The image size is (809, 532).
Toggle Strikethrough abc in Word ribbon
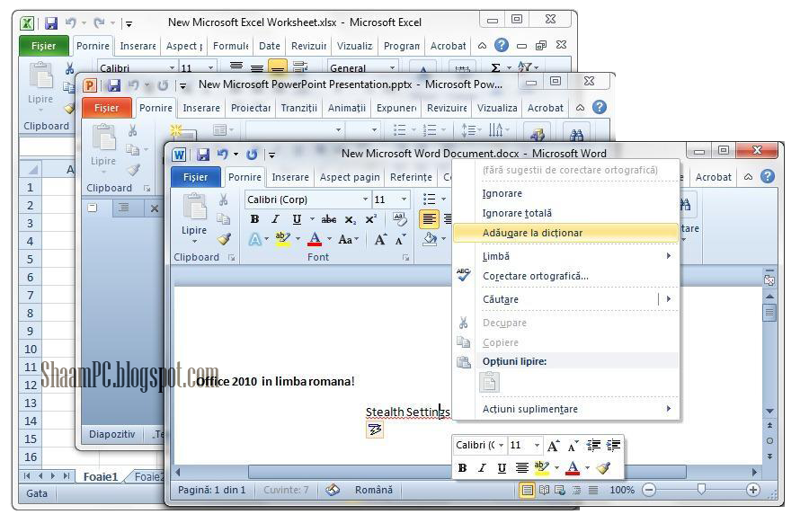pyautogui.click(x=329, y=219)
